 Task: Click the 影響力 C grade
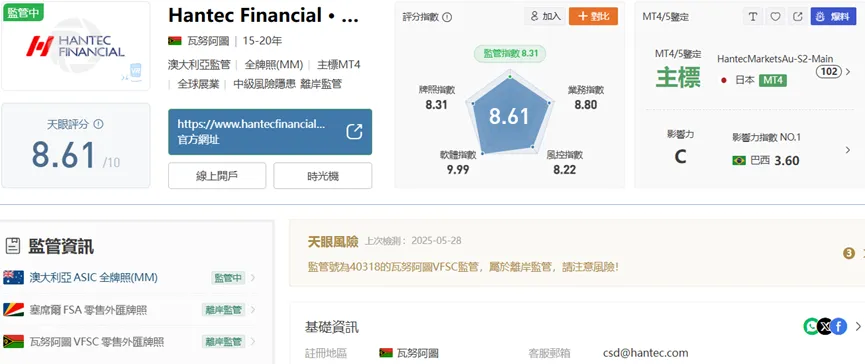[x=680, y=157]
